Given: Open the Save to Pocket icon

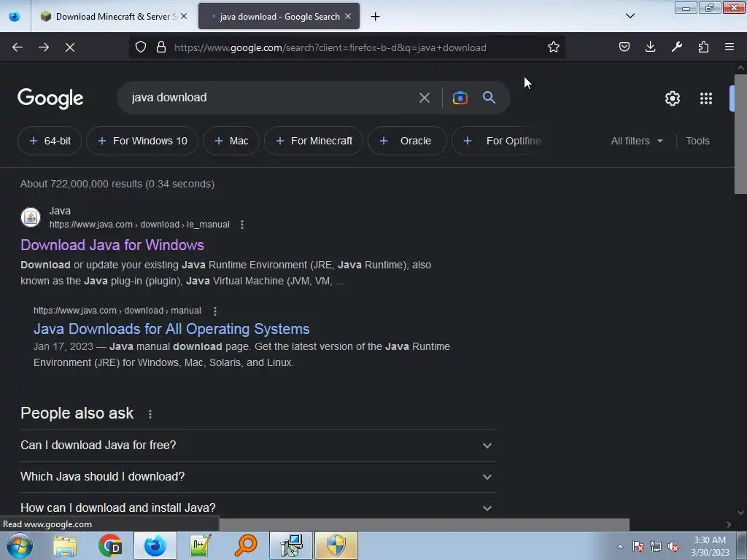Looking at the screenshot, I should 624,47.
